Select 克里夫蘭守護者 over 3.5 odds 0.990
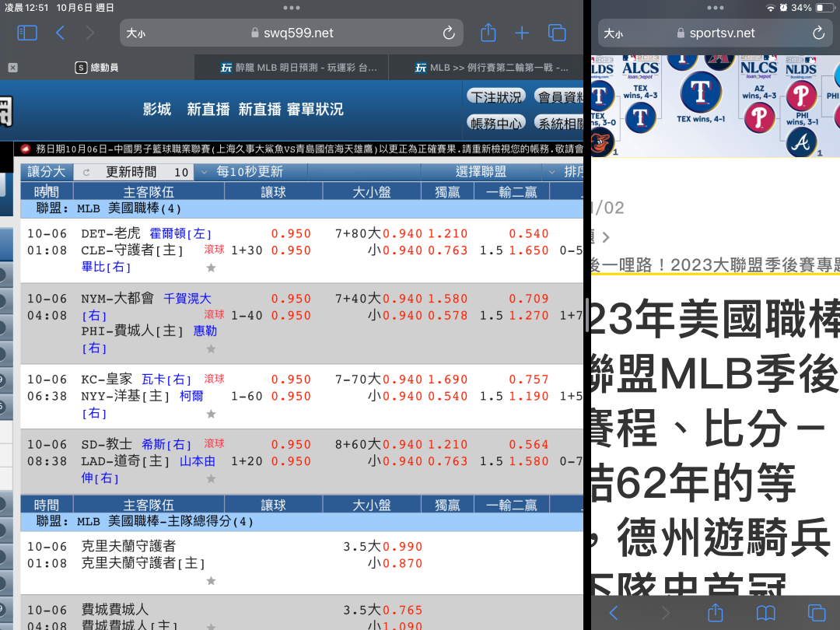The height and width of the screenshot is (630, 840). tap(402, 547)
